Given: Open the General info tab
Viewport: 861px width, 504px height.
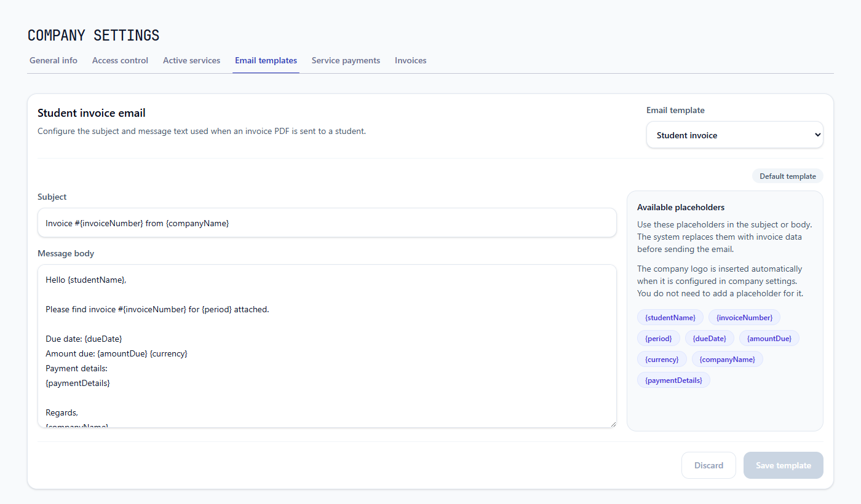Looking at the screenshot, I should 54,60.
